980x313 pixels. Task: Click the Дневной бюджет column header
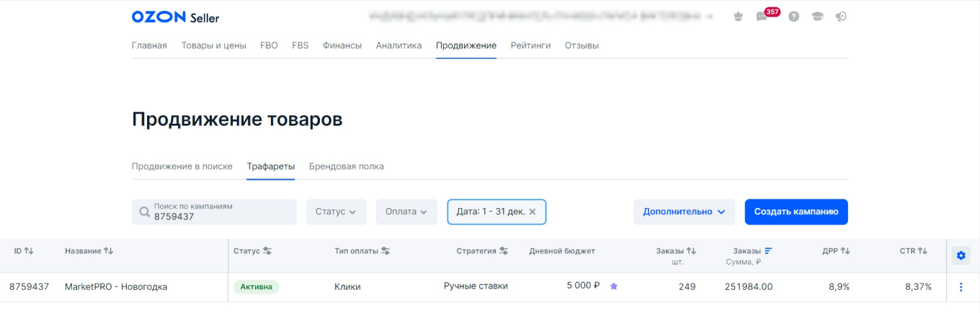coord(562,251)
